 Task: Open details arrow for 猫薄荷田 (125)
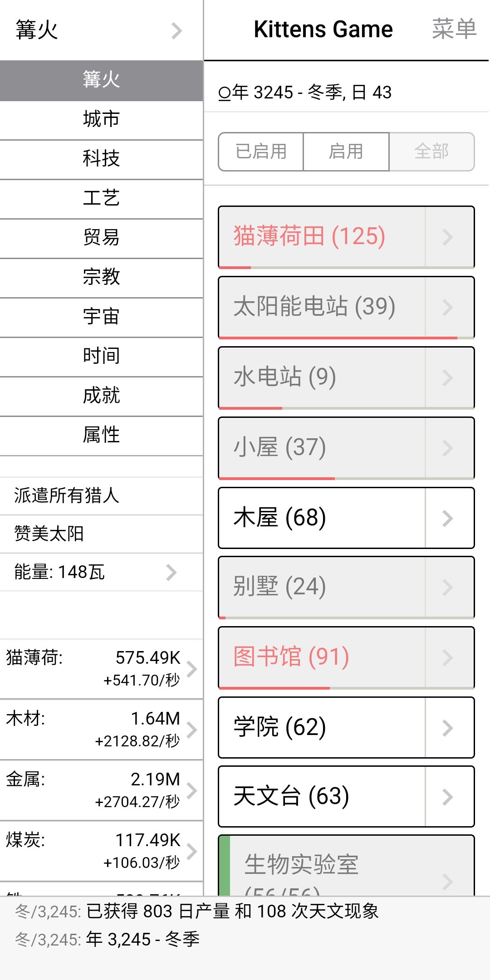pyautogui.click(x=448, y=237)
